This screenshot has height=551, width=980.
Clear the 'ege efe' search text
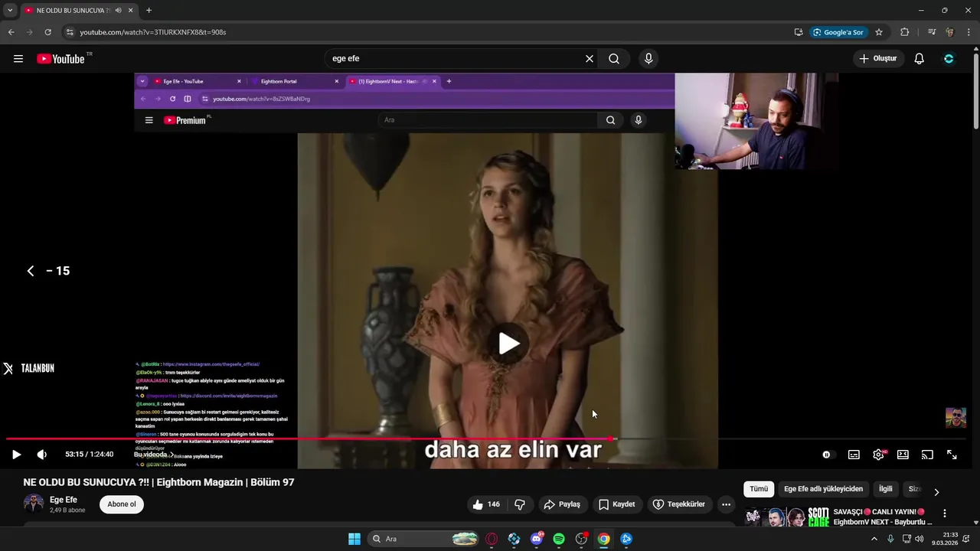tap(590, 59)
